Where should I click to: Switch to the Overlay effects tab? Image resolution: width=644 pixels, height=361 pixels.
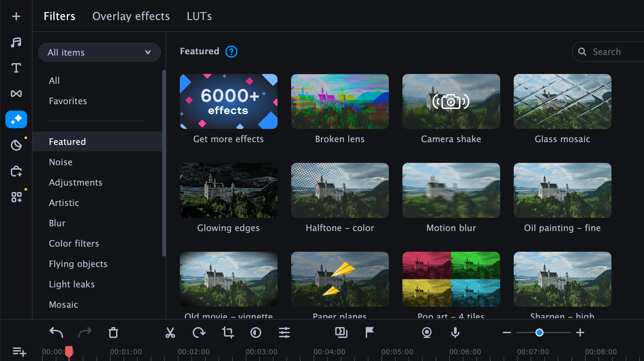point(131,16)
